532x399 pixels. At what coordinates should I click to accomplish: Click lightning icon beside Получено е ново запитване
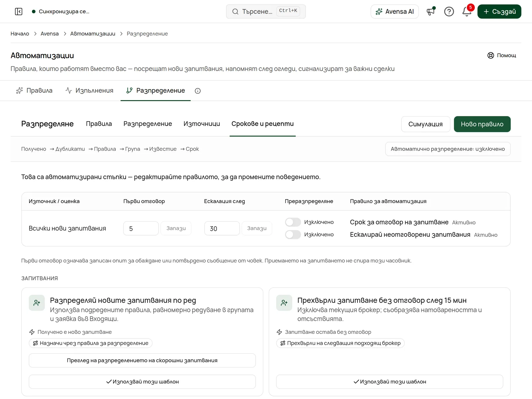tap(32, 332)
